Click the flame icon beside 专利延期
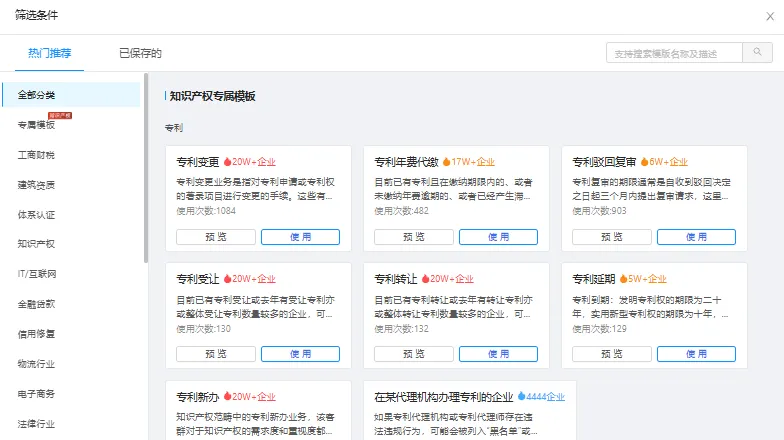The image size is (784, 440). tap(624, 279)
